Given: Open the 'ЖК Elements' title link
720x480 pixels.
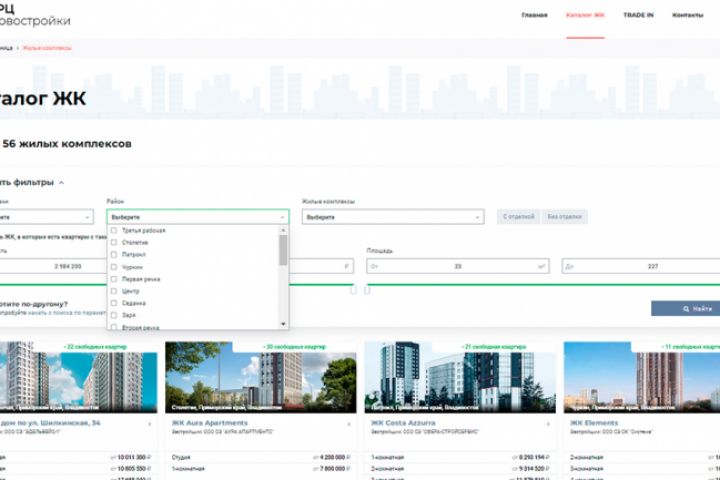Looking at the screenshot, I should tap(594, 423).
